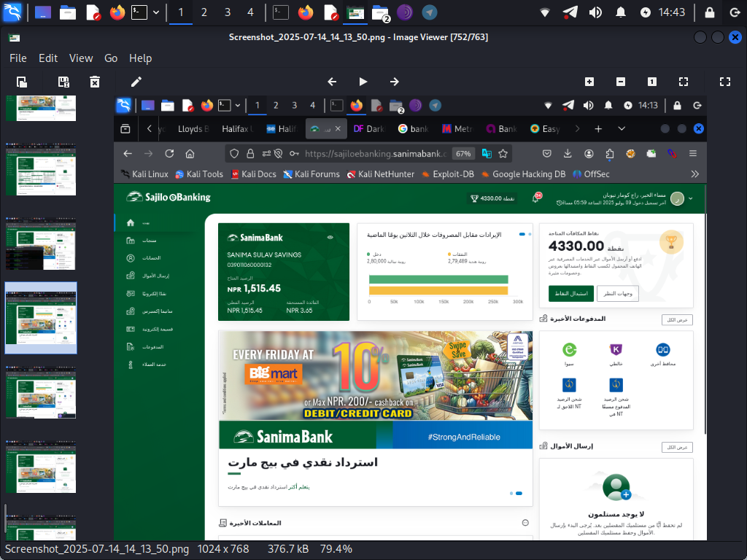Enter fullscreen using the Image Viewer toolbar icon
Viewport: 747px width, 560px height.
tap(725, 82)
